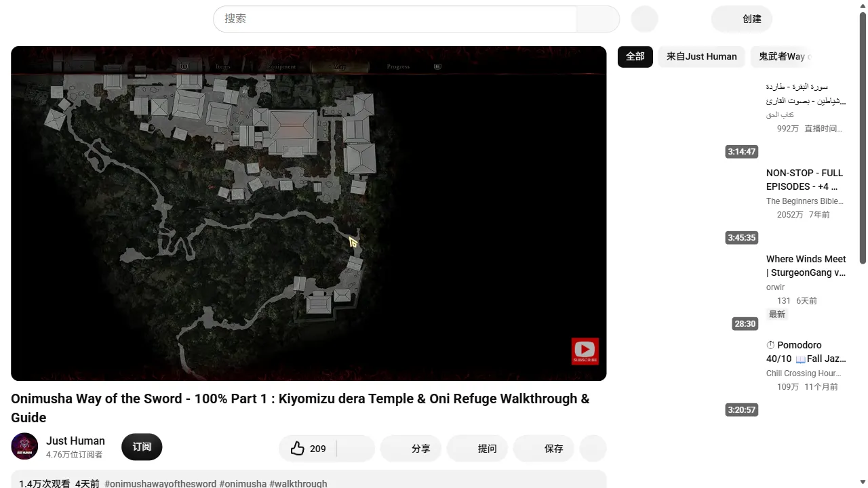868x488 pixels.
Task: Click the 最新 badge under the orwir video
Action: pyautogui.click(x=777, y=314)
